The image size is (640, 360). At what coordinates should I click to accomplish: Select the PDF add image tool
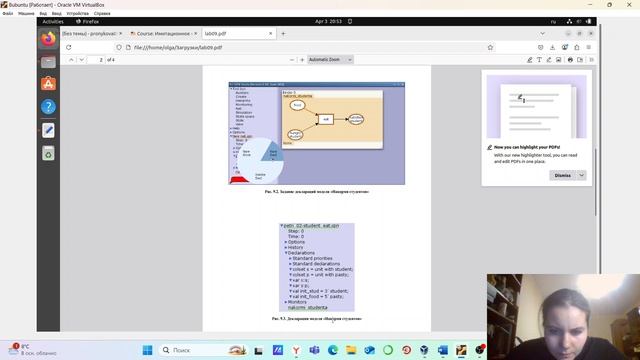pos(558,60)
